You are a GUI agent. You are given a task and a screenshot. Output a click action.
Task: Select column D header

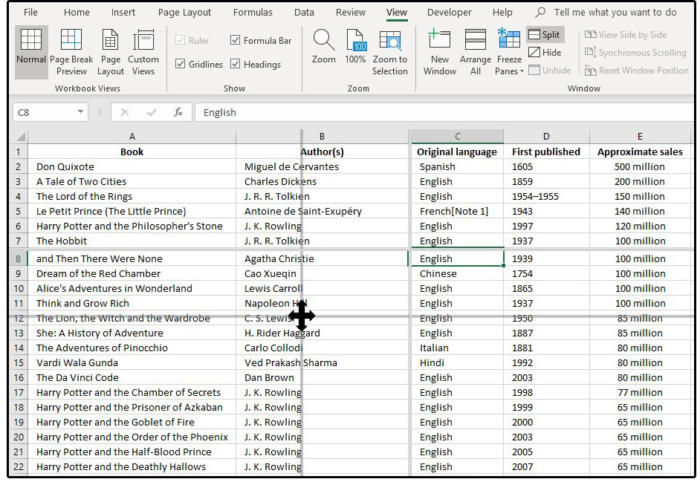point(546,137)
